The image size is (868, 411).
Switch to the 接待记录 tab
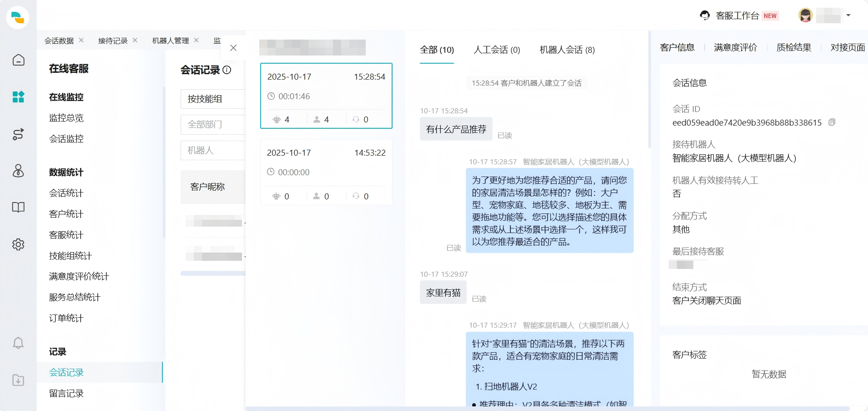[112, 40]
